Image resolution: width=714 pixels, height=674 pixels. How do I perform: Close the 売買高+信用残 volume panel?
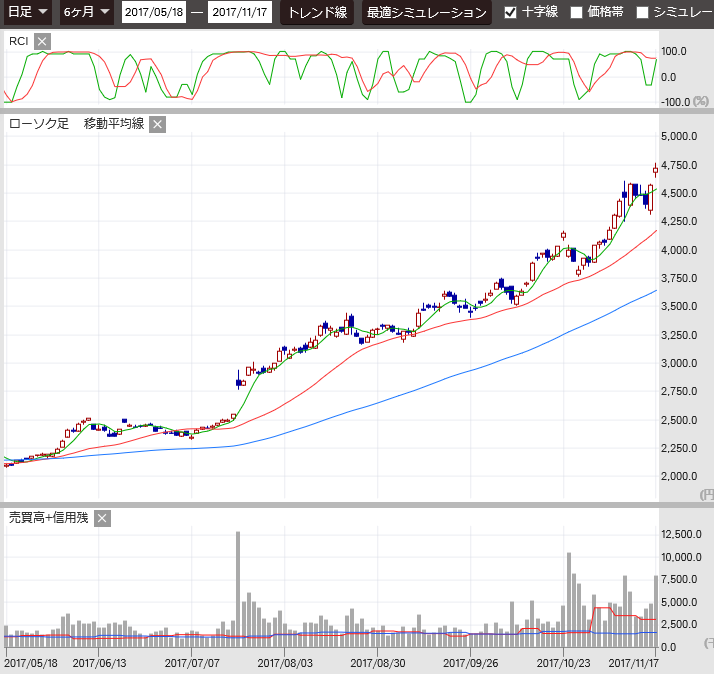pyautogui.click(x=102, y=518)
